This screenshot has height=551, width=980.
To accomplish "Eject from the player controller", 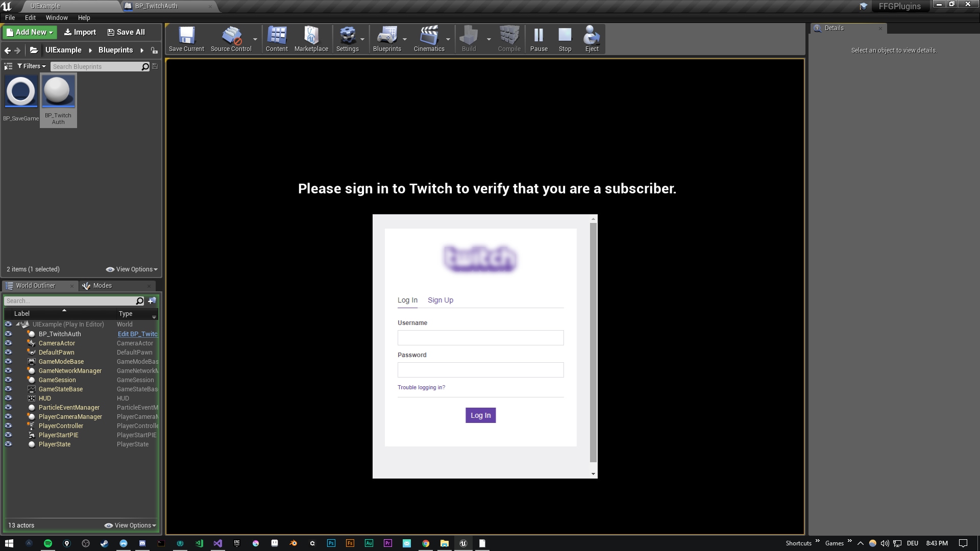I will pyautogui.click(x=591, y=38).
